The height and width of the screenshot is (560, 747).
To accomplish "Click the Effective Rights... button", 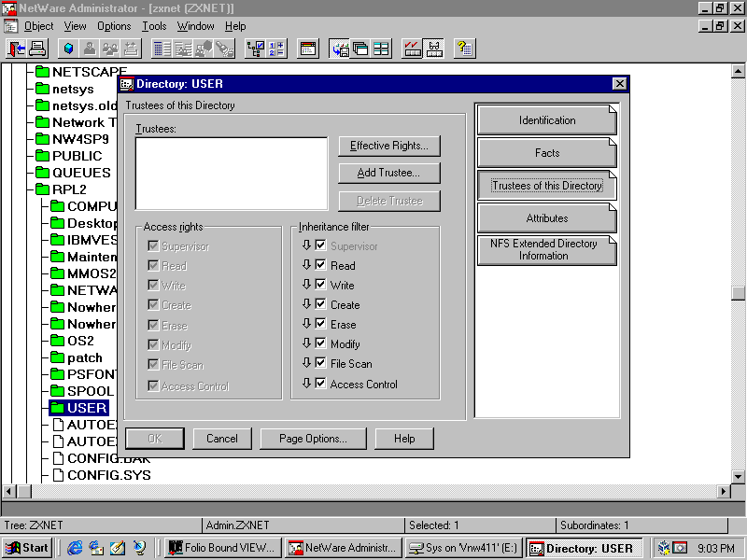I will 389,146.
